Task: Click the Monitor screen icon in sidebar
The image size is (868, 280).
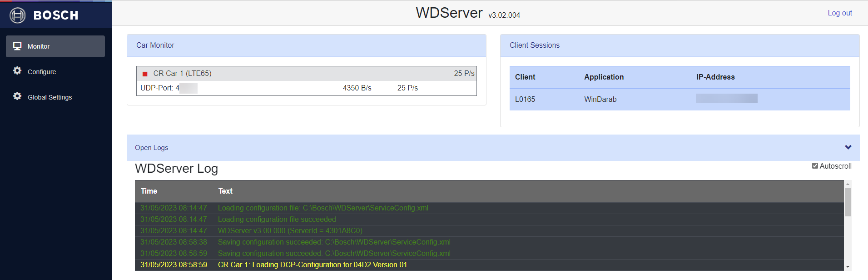Action: [17, 46]
